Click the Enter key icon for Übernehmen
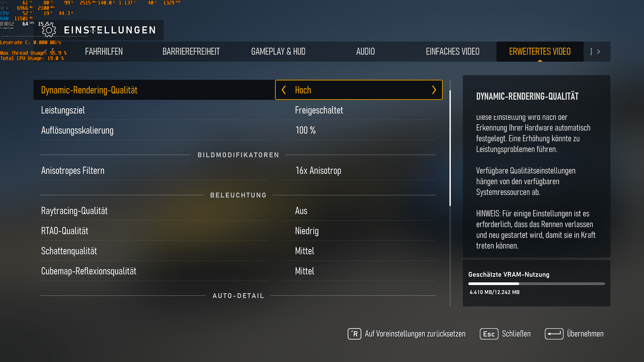Image resolution: width=644 pixels, height=362 pixels. click(x=554, y=334)
